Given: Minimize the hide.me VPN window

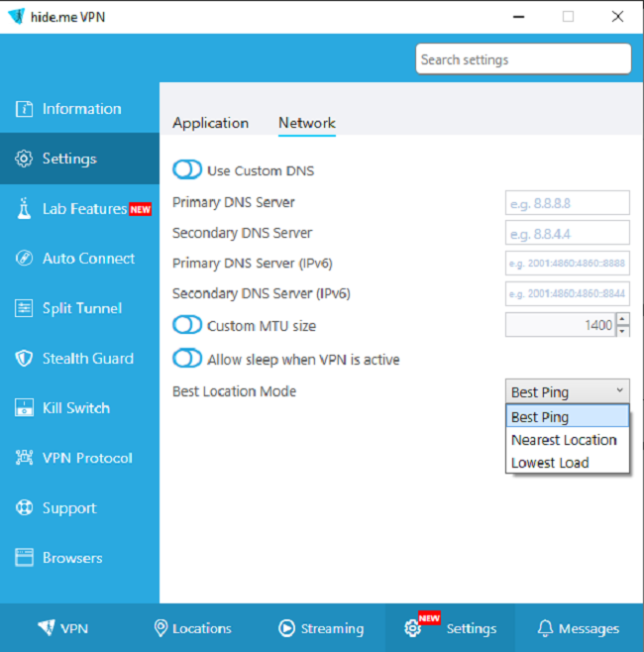Looking at the screenshot, I should point(518,17).
